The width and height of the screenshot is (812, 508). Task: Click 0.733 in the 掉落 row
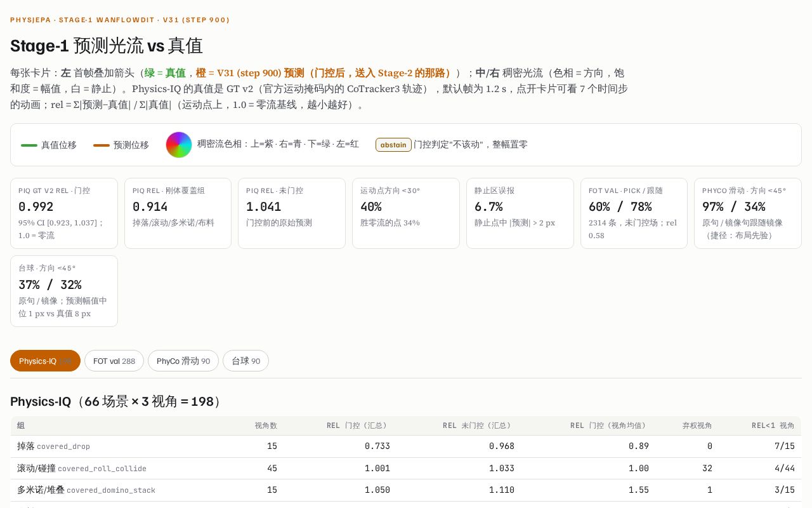pos(377,446)
